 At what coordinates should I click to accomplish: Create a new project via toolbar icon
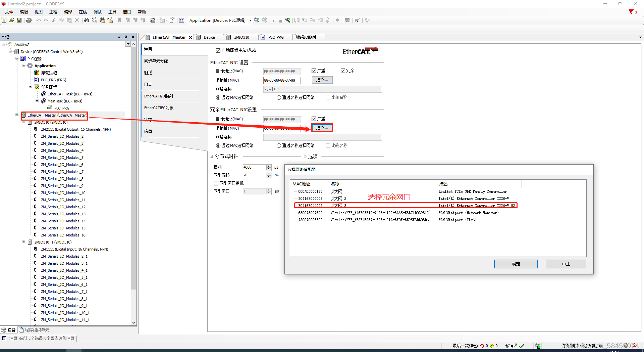pos(4,20)
